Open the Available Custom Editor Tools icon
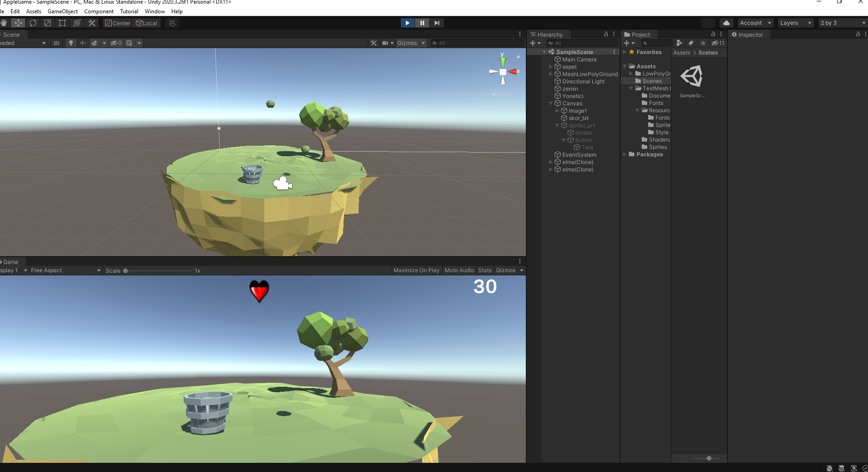The width and height of the screenshot is (868, 472). tap(92, 23)
